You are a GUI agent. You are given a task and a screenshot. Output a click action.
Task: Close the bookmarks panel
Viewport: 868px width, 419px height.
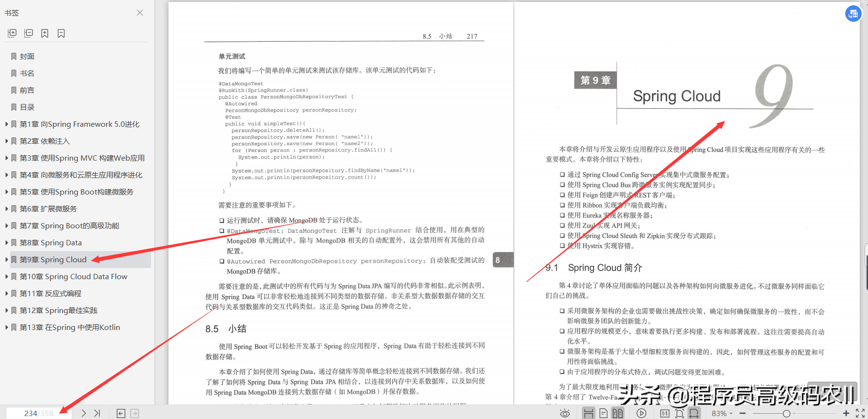(140, 13)
